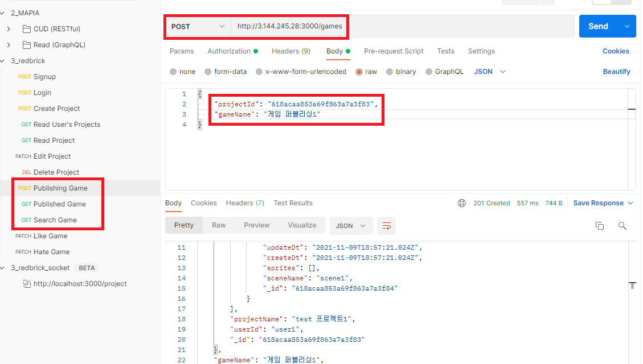Open the JSON body format dropdown
643x364 pixels.
489,71
